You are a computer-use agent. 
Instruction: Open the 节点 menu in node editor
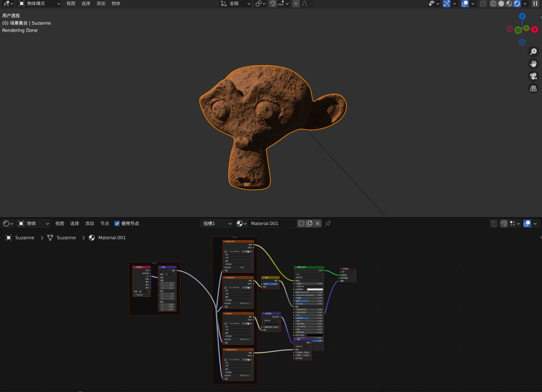(x=105, y=224)
